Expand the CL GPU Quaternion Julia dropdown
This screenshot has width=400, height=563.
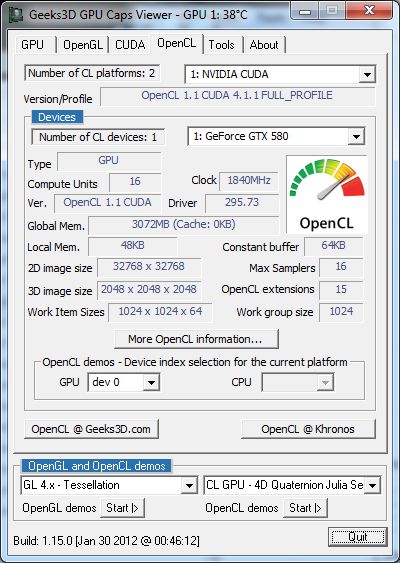pyautogui.click(x=373, y=485)
